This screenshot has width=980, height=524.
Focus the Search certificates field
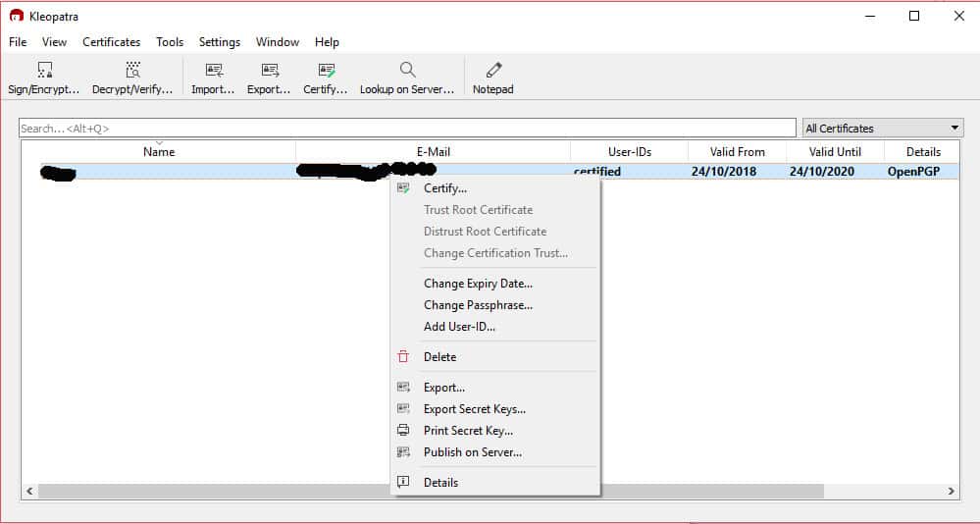pos(407,129)
